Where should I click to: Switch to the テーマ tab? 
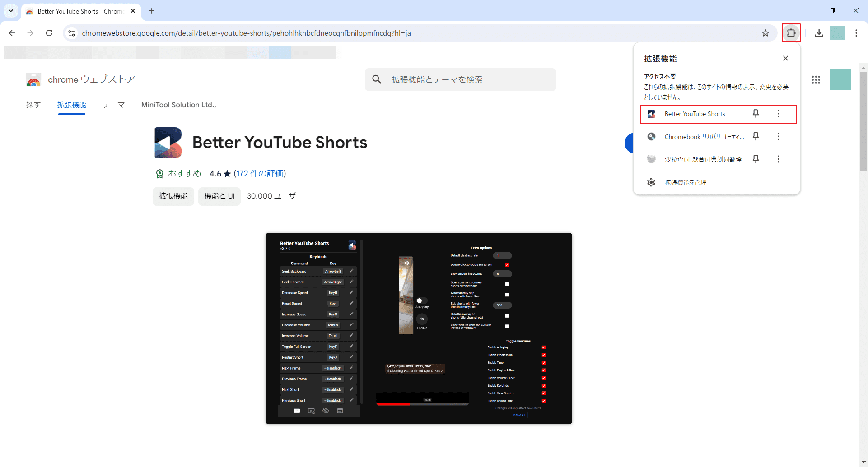point(114,105)
